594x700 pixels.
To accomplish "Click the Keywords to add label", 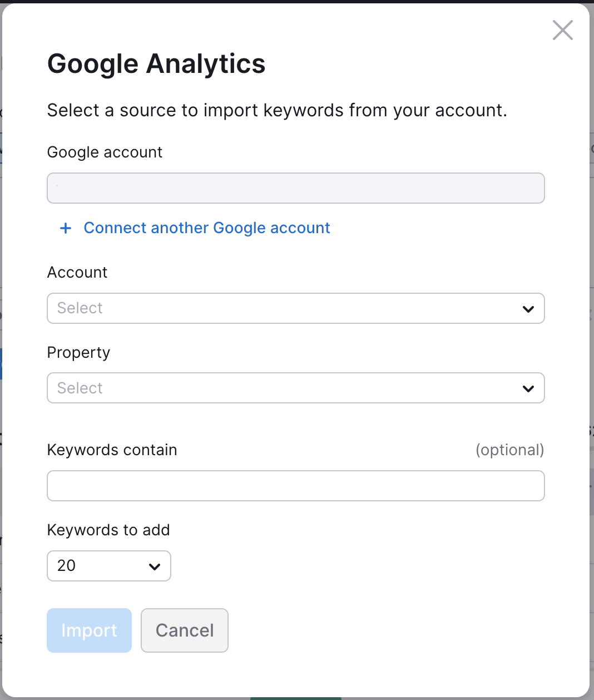I will (108, 530).
